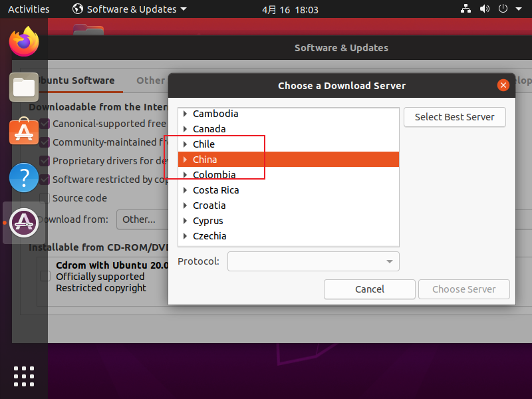Expand the Colombia server list
This screenshot has width=532, height=399.
185,175
